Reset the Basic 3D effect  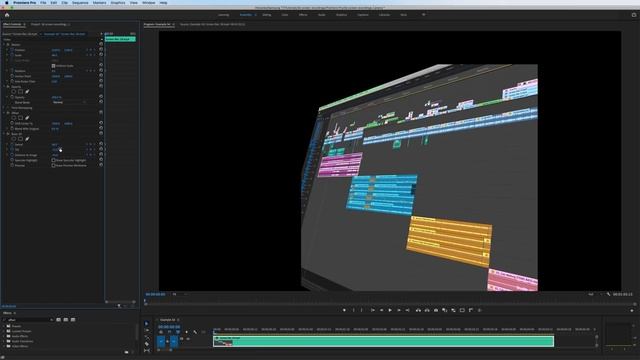101,134
